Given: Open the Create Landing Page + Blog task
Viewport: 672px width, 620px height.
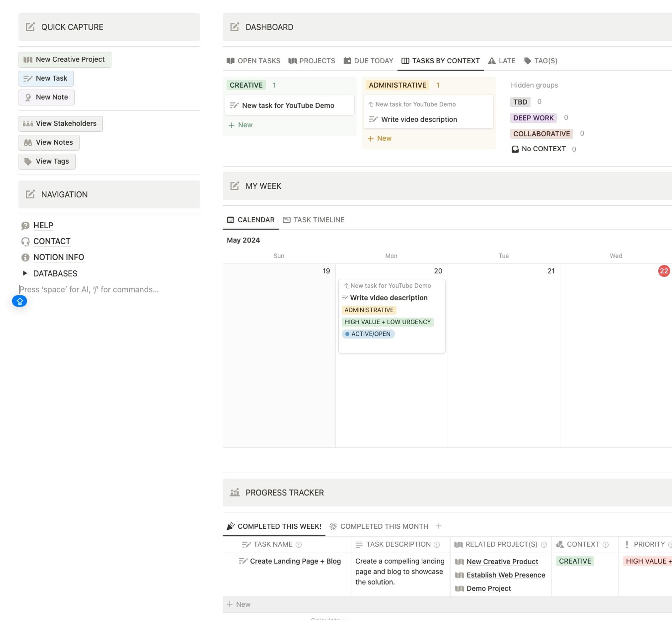Looking at the screenshot, I should tap(295, 561).
